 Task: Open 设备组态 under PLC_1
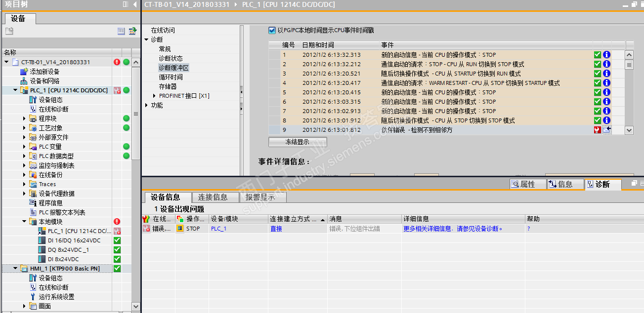33,100
